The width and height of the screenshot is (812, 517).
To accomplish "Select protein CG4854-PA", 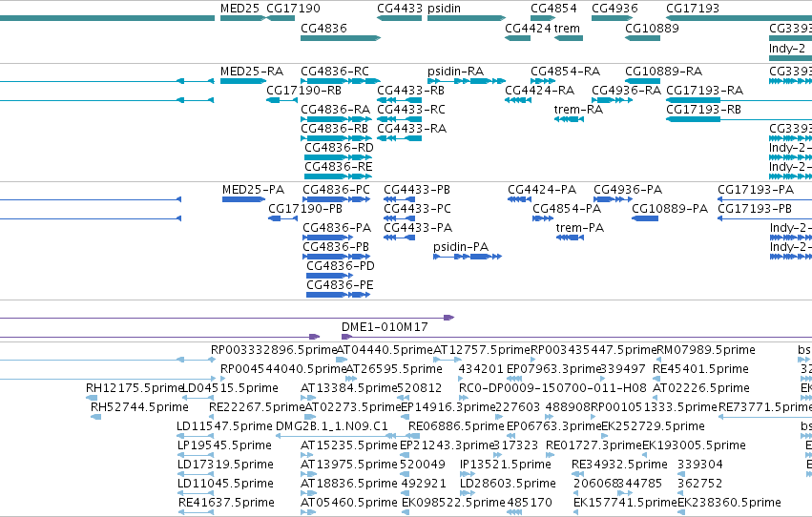I will (567, 209).
